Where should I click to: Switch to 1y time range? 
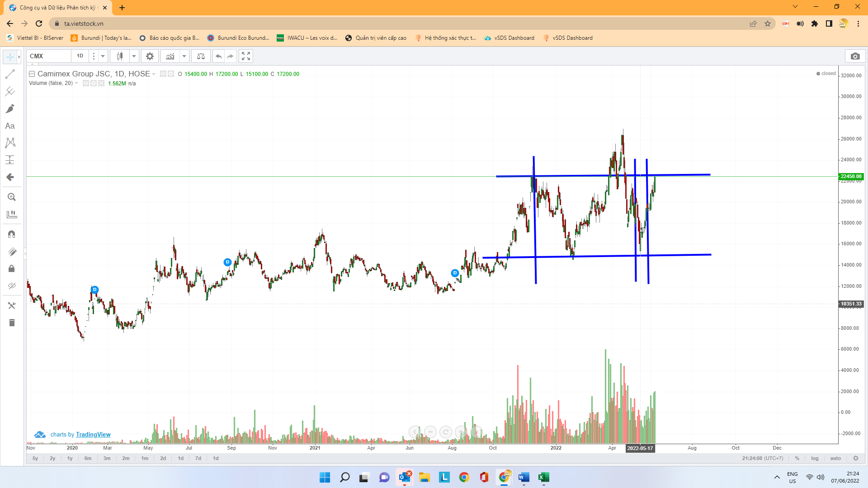click(x=70, y=458)
